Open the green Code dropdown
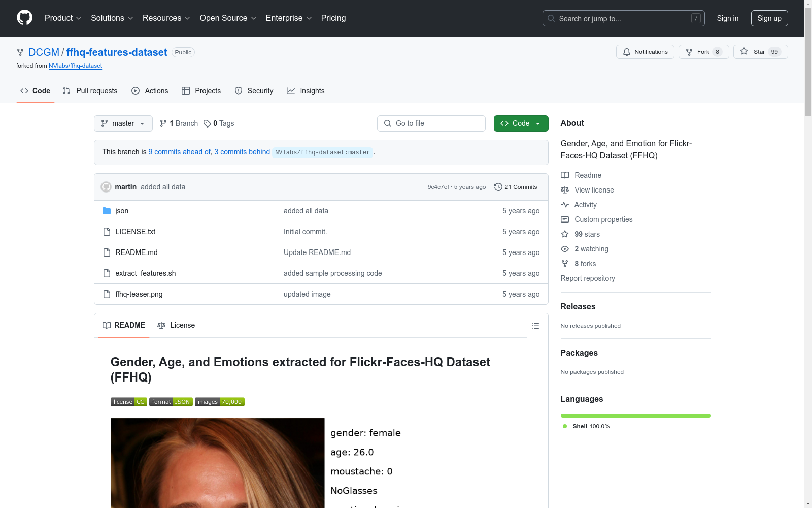This screenshot has width=812, height=508. coord(521,123)
